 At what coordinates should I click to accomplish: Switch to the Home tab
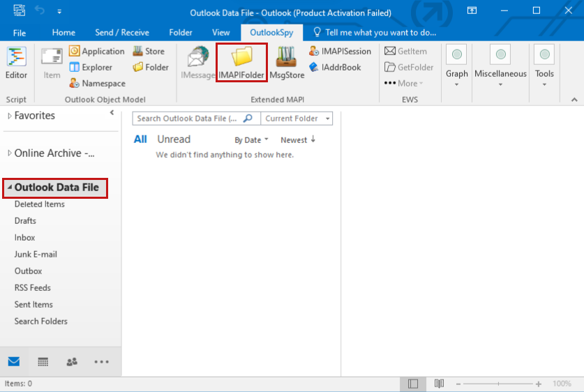click(63, 33)
